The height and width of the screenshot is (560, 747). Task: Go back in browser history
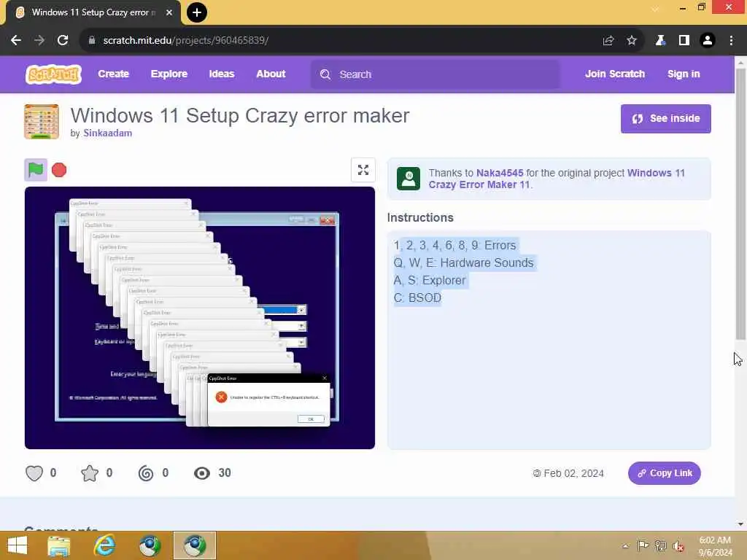(16, 41)
